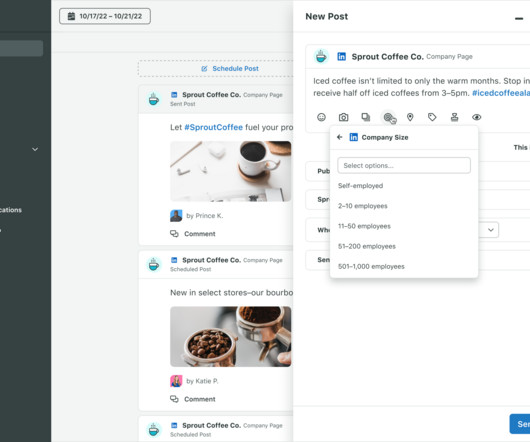Comment on Katie P.'s post
The width and height of the screenshot is (530, 442).
193,399
